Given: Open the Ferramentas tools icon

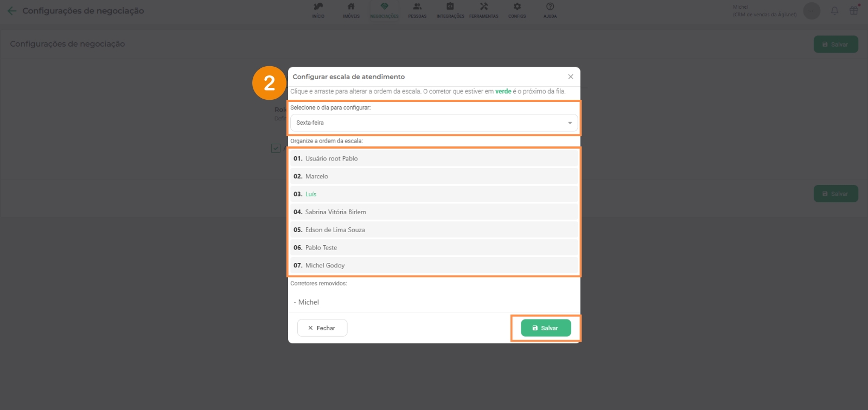Looking at the screenshot, I should (x=483, y=7).
